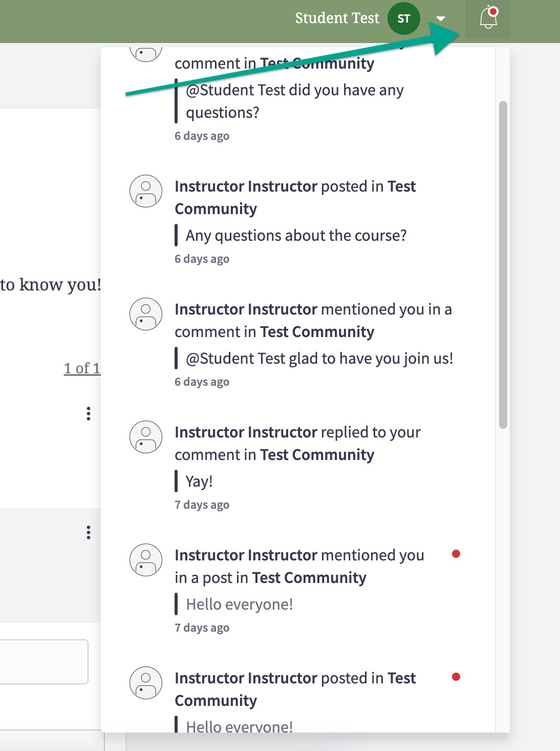Click Instructor's avatar on the last post notification
560x751 pixels.
pyautogui.click(x=145, y=683)
